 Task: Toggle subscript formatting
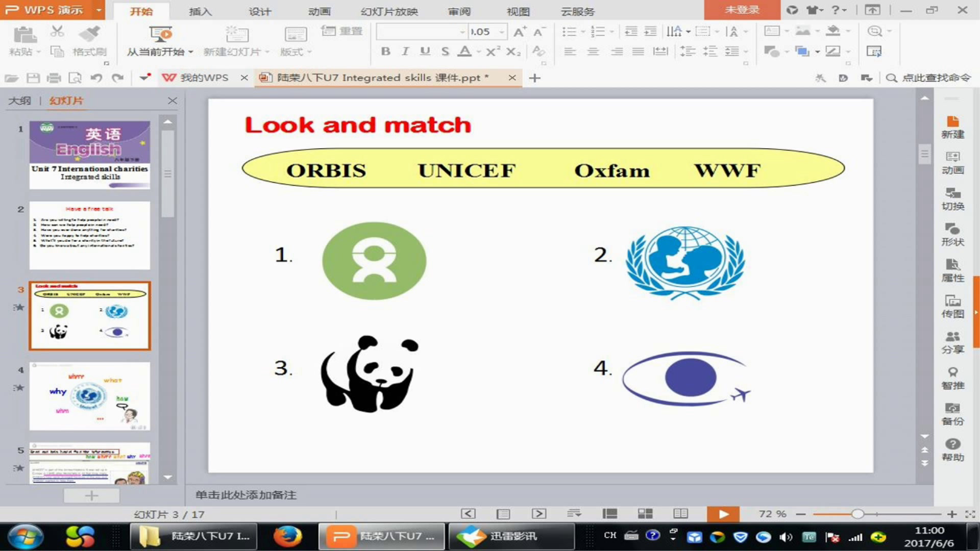(513, 51)
